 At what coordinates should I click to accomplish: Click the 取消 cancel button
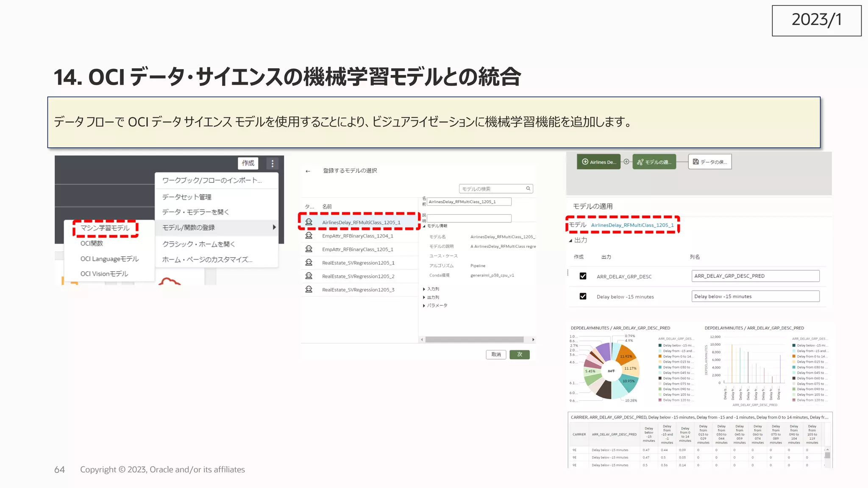coord(496,355)
